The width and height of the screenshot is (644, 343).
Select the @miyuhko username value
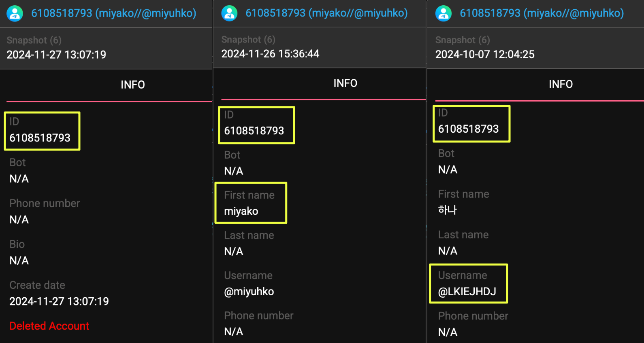(x=249, y=292)
